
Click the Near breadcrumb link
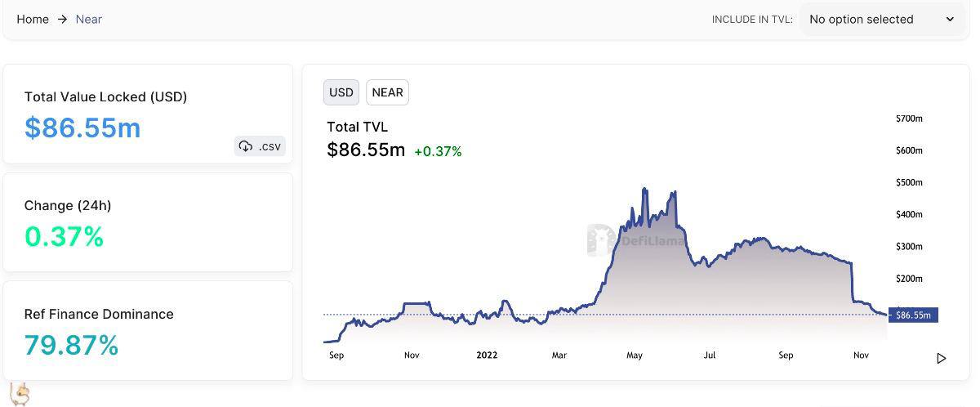click(89, 19)
